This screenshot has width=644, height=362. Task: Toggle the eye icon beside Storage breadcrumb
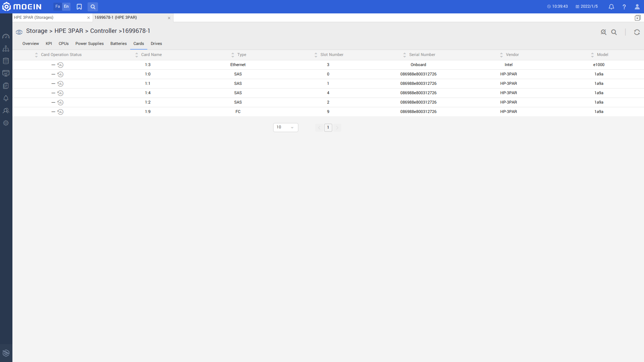19,32
